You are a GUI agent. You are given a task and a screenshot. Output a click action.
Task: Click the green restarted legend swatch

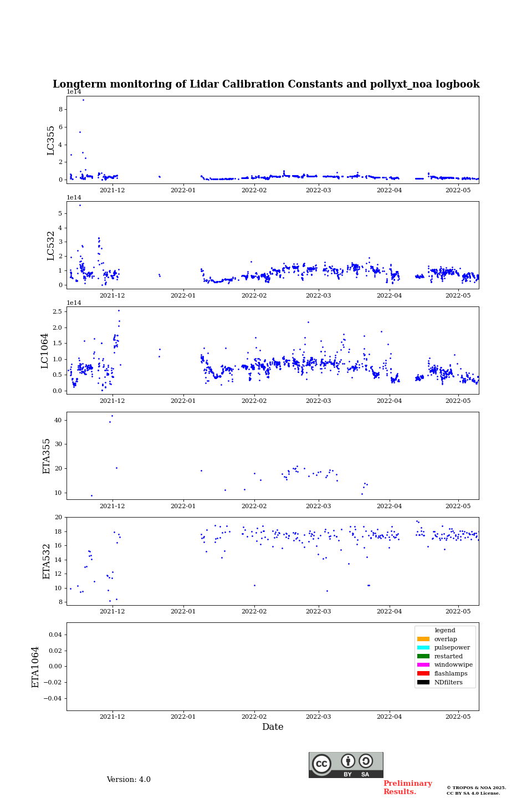423,656
